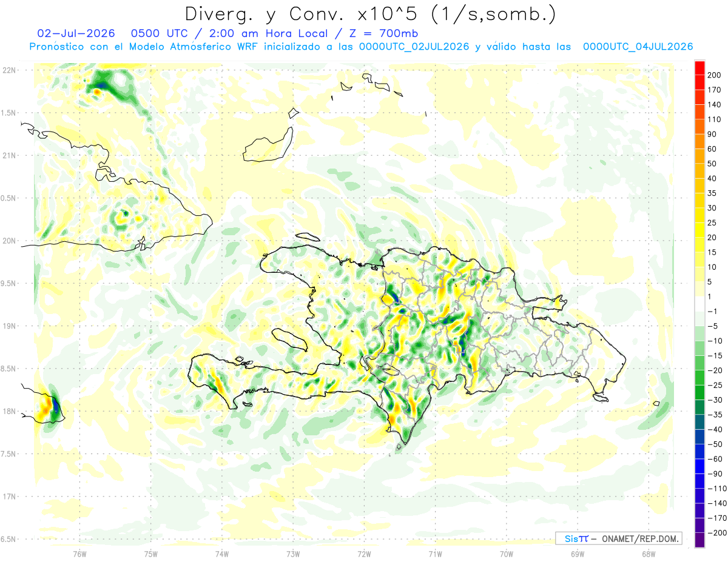Screen dimensions: 728x562
Task: Click the 8.5N latitude label
Action: 8,369
